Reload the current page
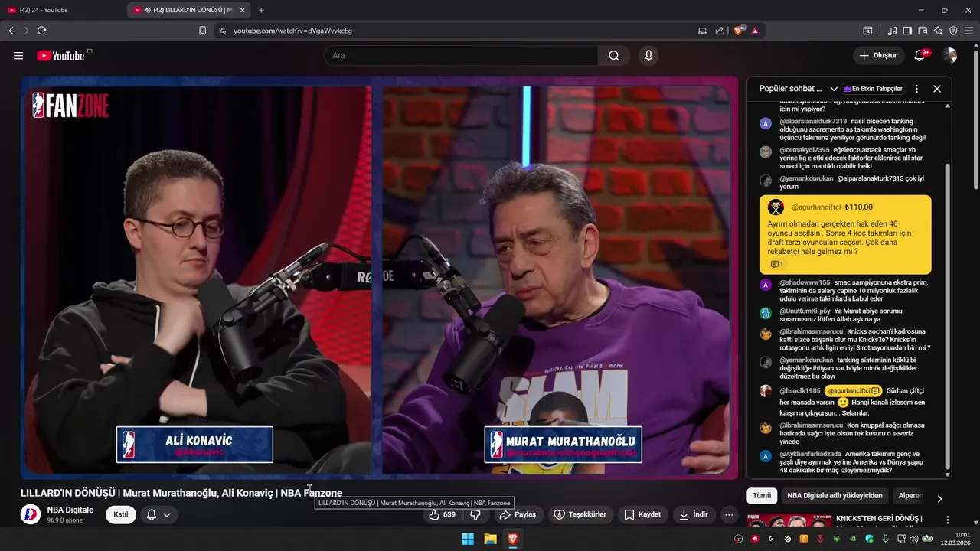This screenshot has height=551, width=980. tap(41, 31)
